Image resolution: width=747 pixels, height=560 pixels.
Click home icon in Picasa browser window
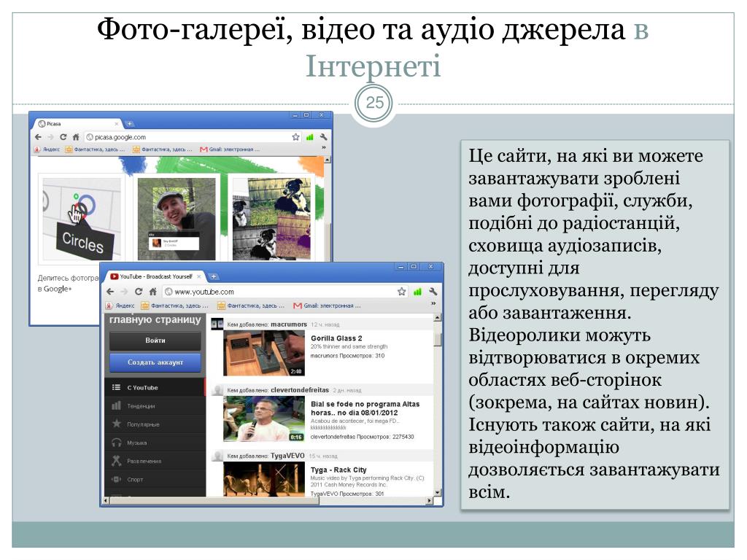(x=76, y=137)
